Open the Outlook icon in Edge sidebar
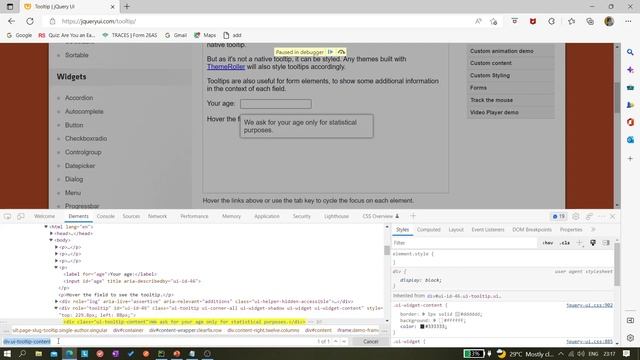Viewport: 640px width, 360px height. click(630, 140)
